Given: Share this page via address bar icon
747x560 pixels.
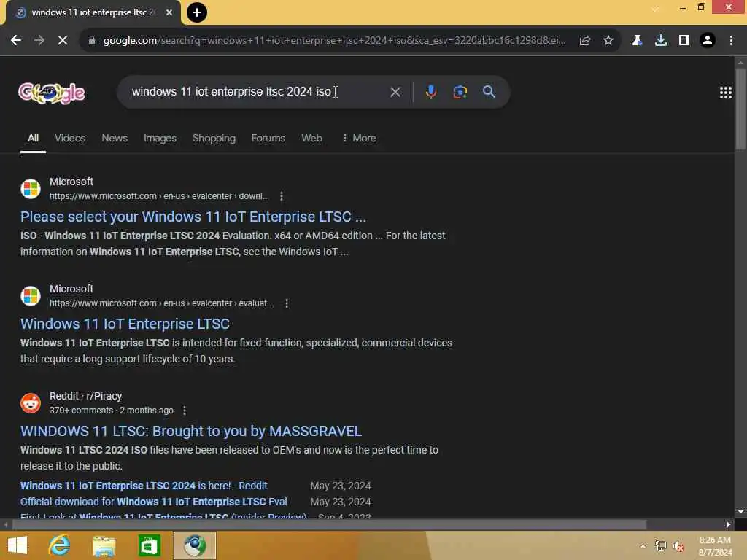Looking at the screenshot, I should pos(585,41).
